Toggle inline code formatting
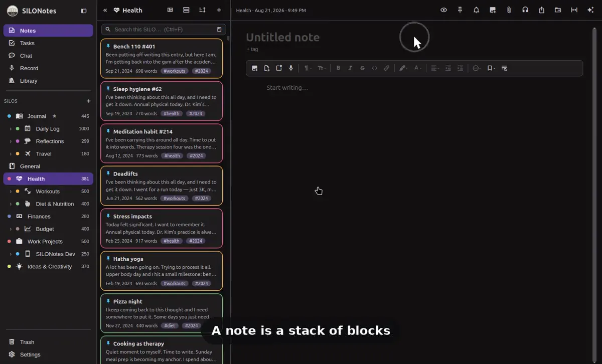 374,68
